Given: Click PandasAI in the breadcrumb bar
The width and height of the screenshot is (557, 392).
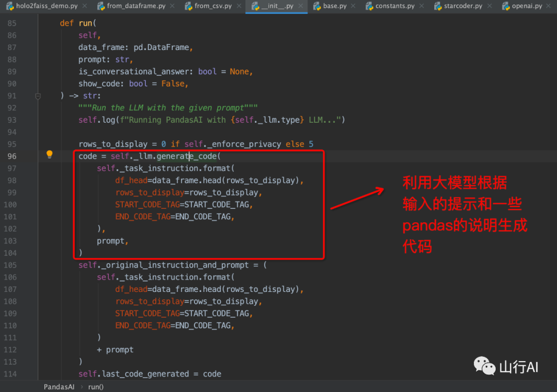Looking at the screenshot, I should [59, 387].
